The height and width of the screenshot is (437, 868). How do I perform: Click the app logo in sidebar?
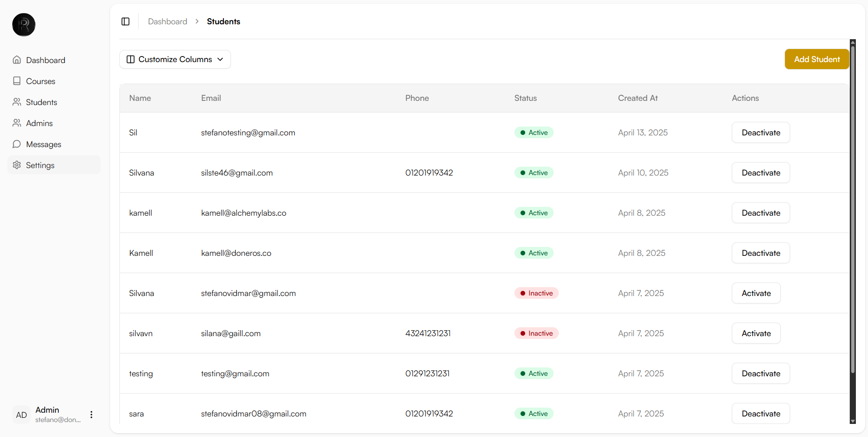point(24,25)
